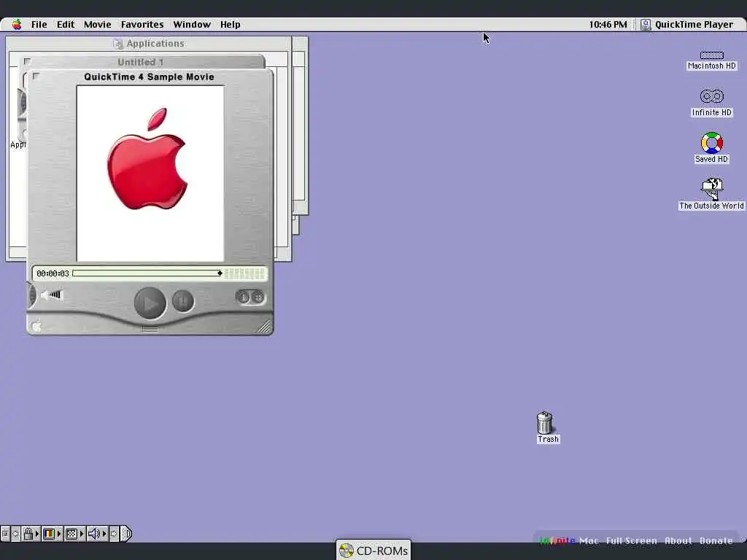Open the Favorites menu
Viewport: 747px width, 560px height.
(142, 24)
